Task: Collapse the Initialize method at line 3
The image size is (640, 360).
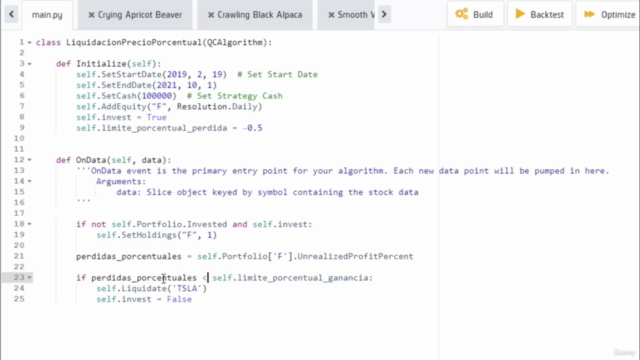Action: 29,64
